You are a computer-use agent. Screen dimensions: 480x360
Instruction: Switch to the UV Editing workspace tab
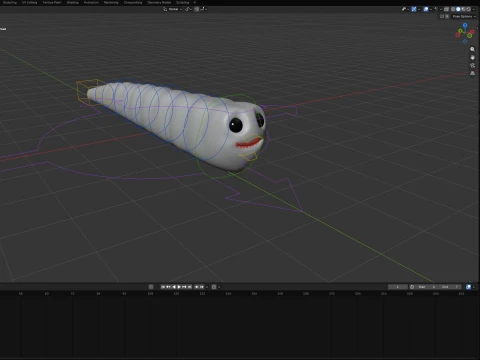(x=30, y=2)
